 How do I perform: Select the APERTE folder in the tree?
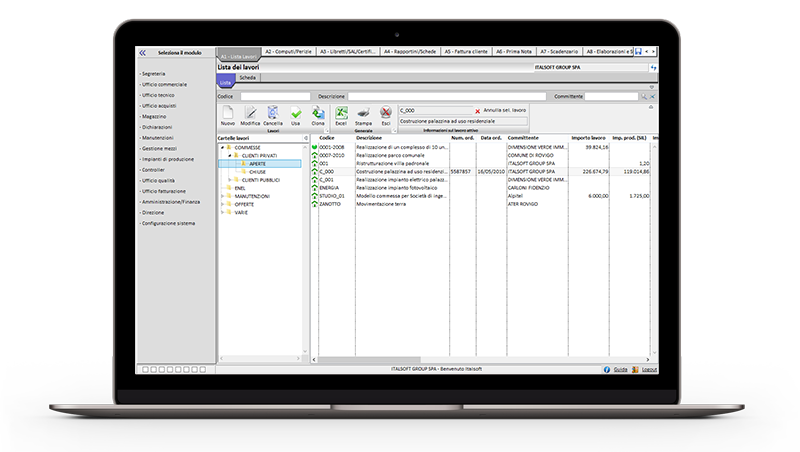pyautogui.click(x=260, y=164)
